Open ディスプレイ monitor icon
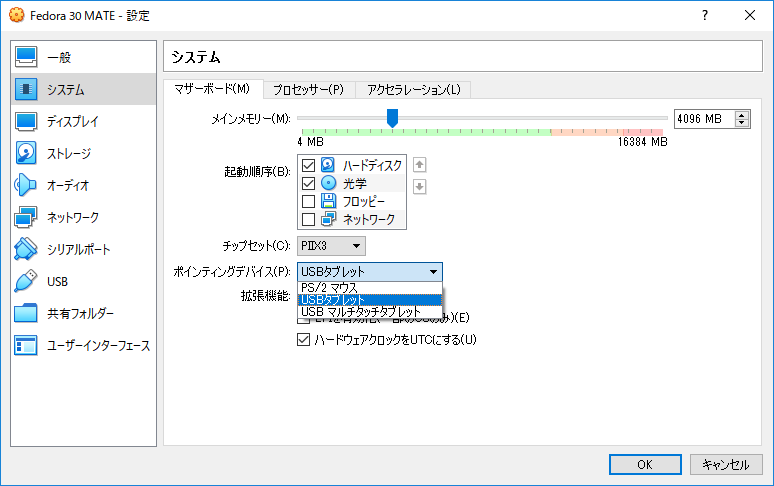This screenshot has width=774, height=486. (x=26, y=121)
